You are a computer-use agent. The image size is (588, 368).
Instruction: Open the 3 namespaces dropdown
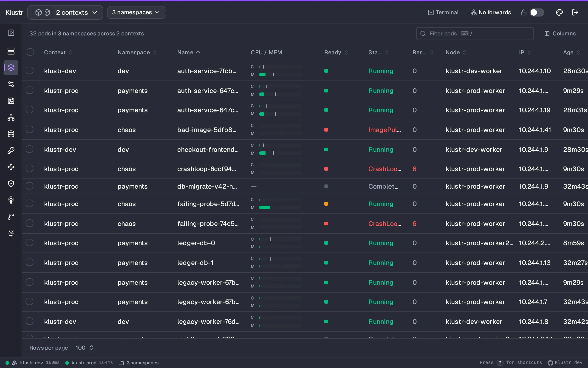(136, 12)
